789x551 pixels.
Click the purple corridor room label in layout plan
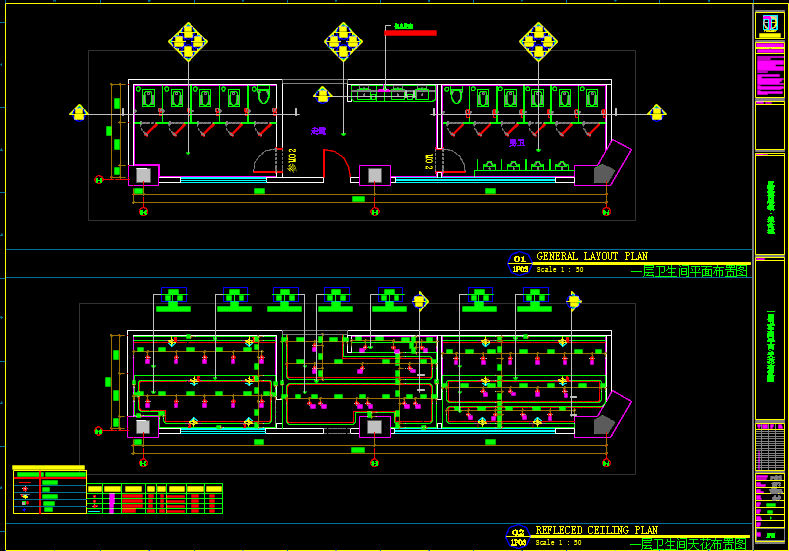click(319, 131)
